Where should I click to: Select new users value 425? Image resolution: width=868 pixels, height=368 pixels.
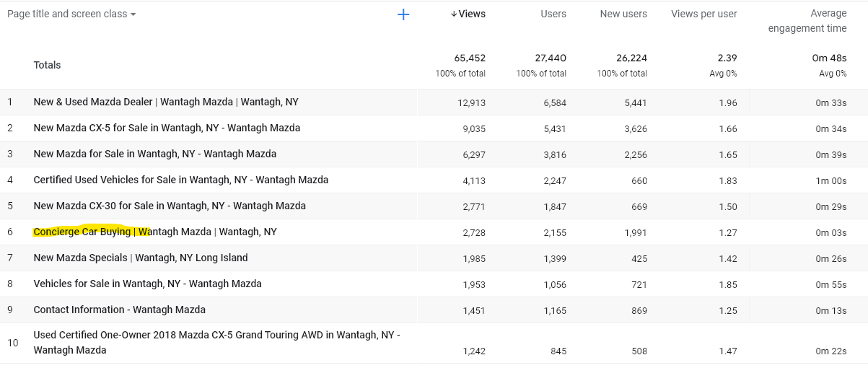[639, 259]
